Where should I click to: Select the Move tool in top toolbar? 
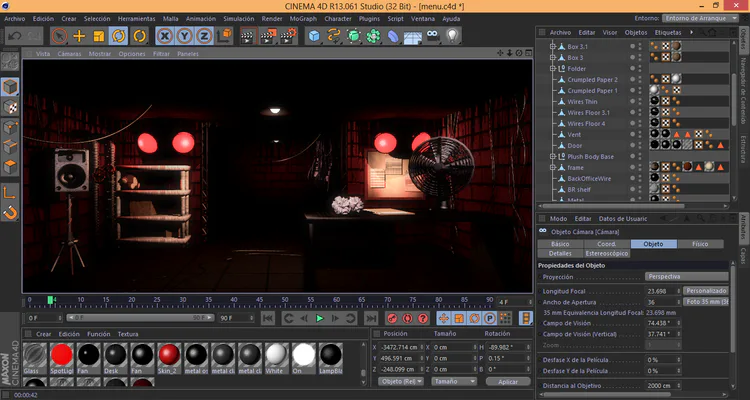point(80,36)
